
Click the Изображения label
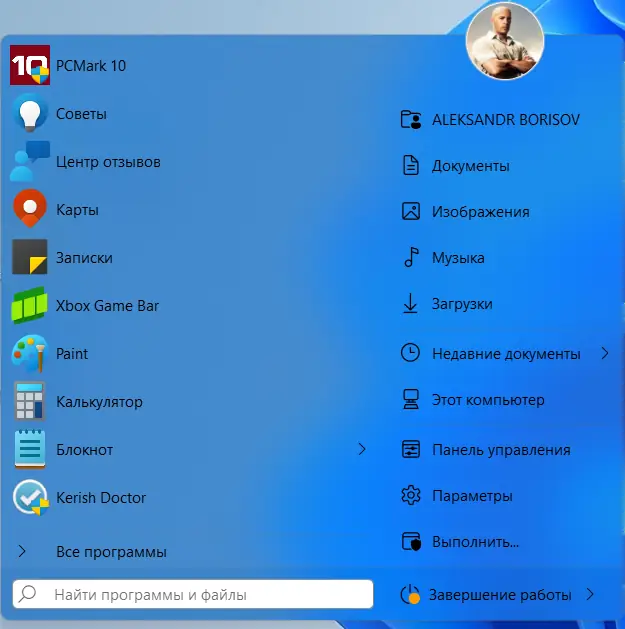(481, 211)
